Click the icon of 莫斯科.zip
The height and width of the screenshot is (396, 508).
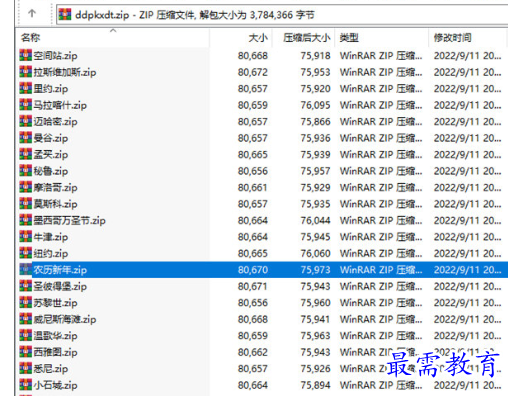26,203
